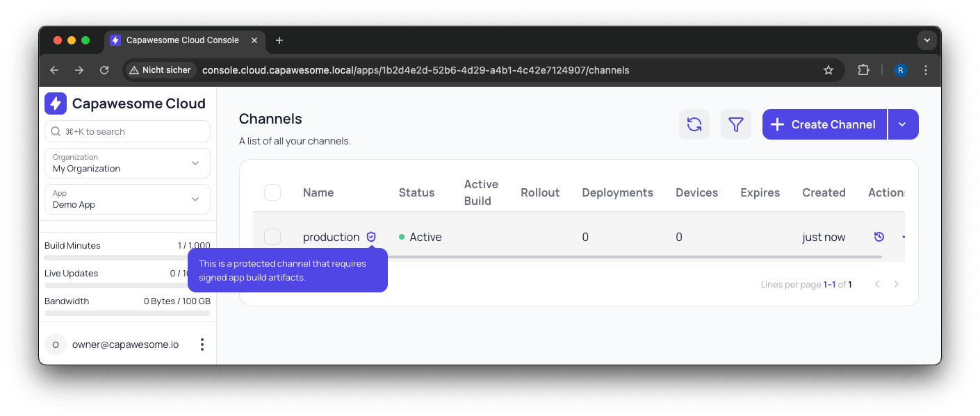980x416 pixels.
Task: Open user account three-dot menu
Action: click(202, 344)
